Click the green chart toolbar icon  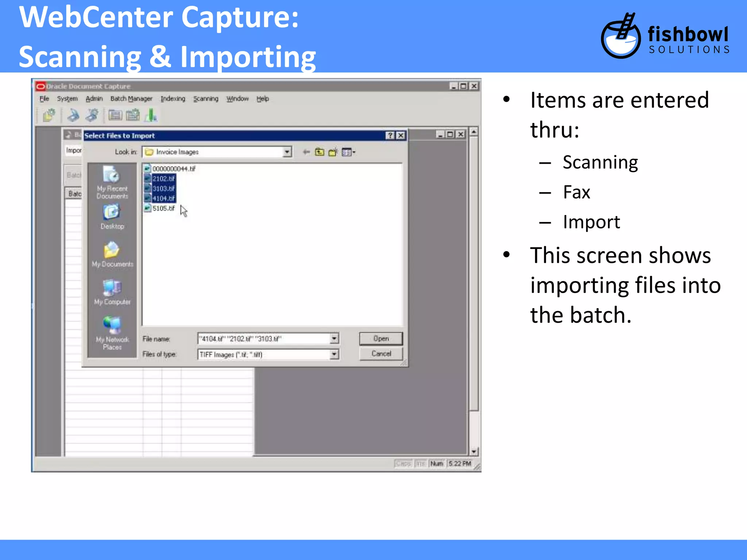pyautogui.click(x=151, y=116)
